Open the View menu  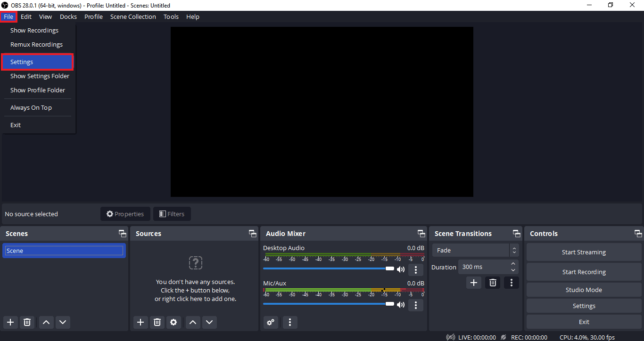click(x=45, y=16)
